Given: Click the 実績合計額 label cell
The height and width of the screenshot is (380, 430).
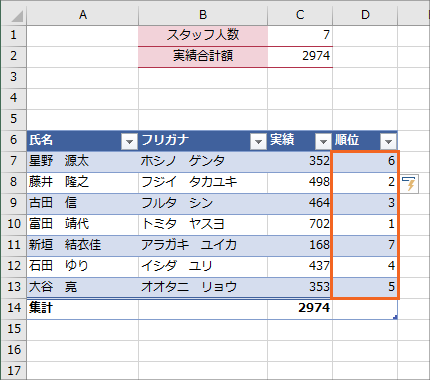Looking at the screenshot, I should coord(203,56).
